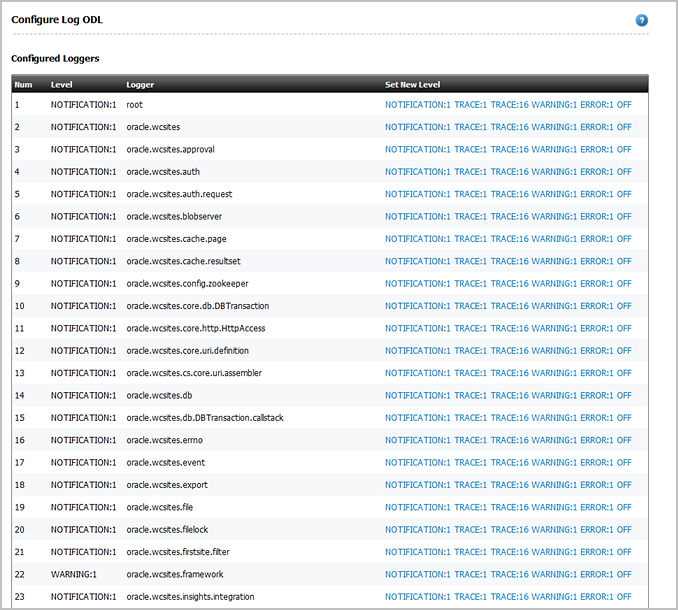This screenshot has width=678, height=610.
Task: Set oracle.wcsites.approval to WARNING:1
Action: point(554,150)
